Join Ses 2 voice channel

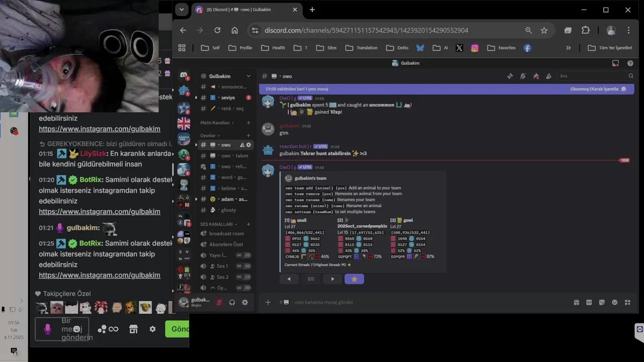coord(224,277)
